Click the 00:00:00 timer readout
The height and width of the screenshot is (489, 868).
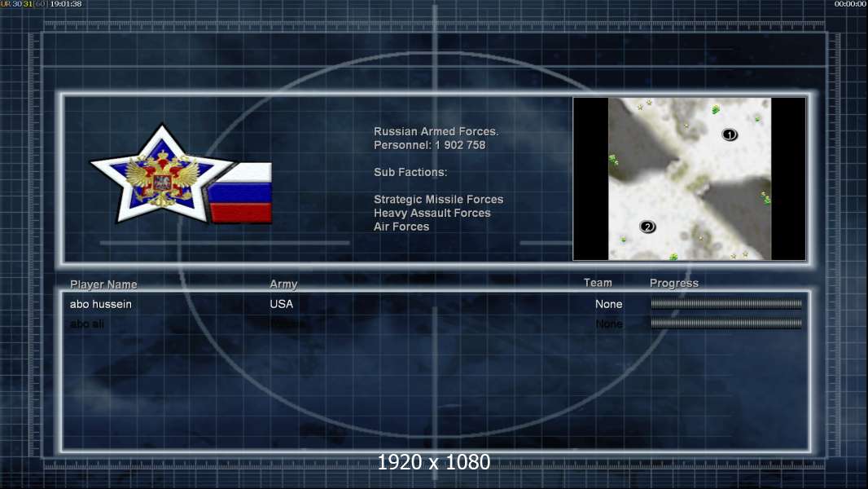tap(850, 4)
